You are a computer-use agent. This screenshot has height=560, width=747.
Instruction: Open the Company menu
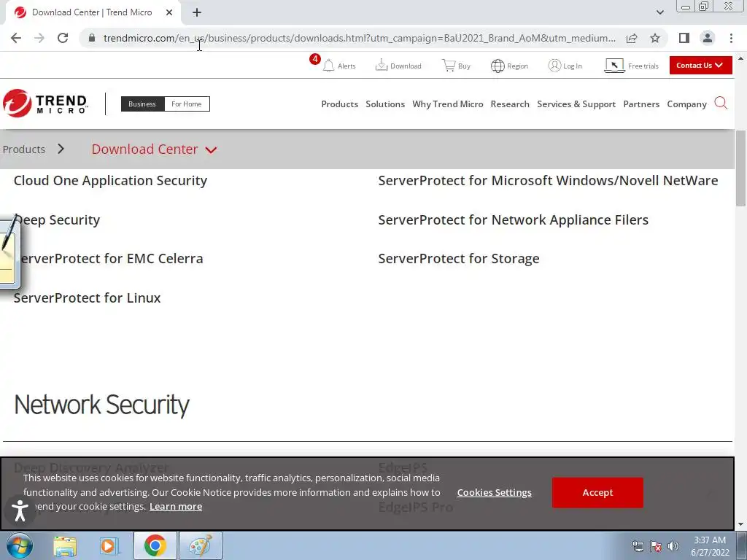(686, 104)
